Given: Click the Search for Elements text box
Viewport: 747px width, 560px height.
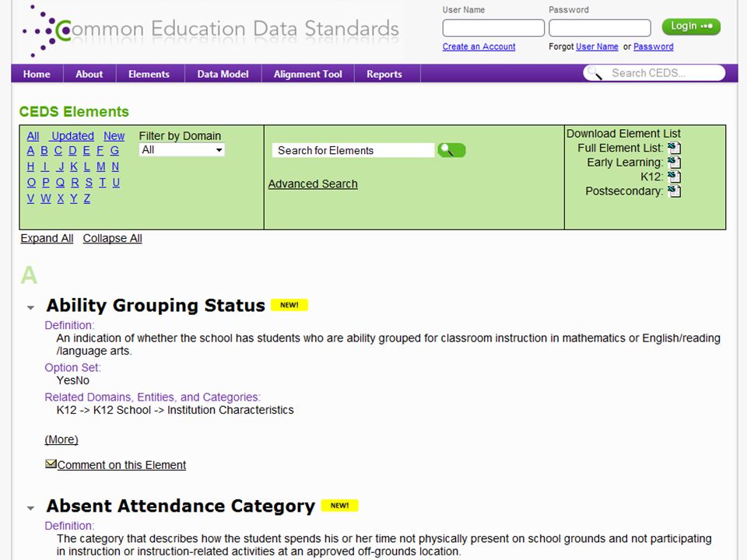Looking at the screenshot, I should coord(353,150).
